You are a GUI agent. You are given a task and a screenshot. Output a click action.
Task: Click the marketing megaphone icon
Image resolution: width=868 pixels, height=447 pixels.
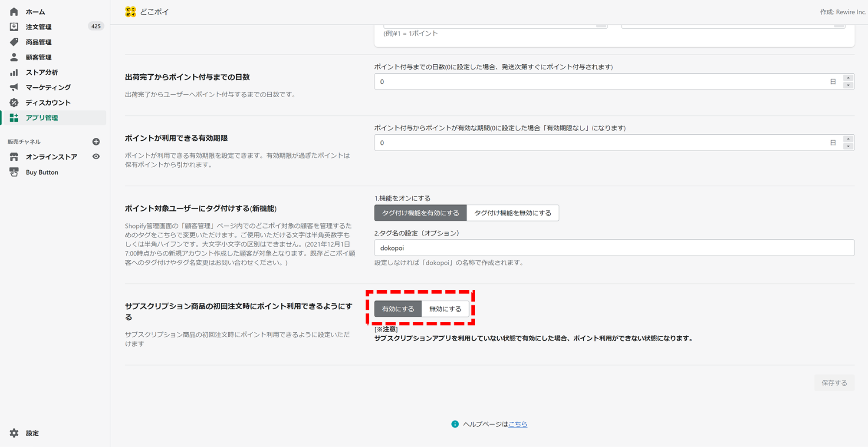(14, 87)
